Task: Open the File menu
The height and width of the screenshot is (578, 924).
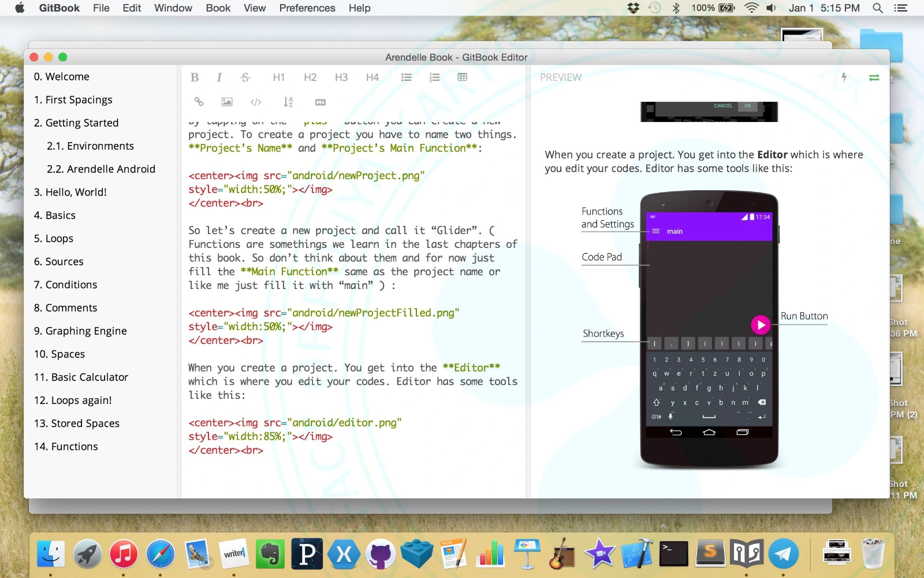Action: 101,8
